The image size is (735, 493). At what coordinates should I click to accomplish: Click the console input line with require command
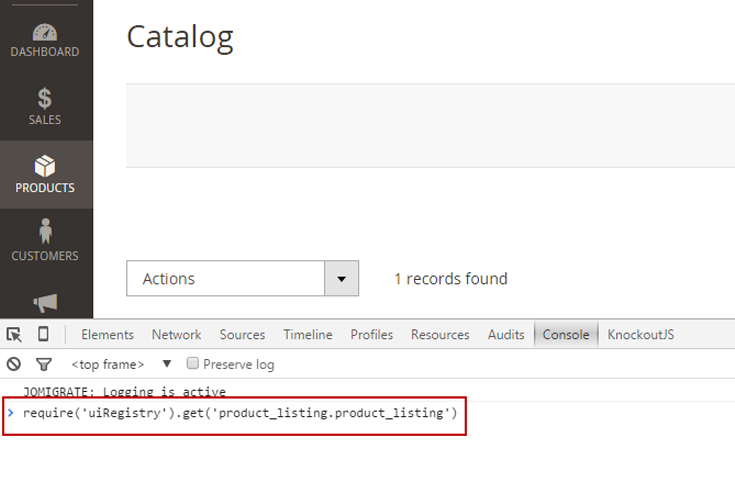(x=240, y=413)
